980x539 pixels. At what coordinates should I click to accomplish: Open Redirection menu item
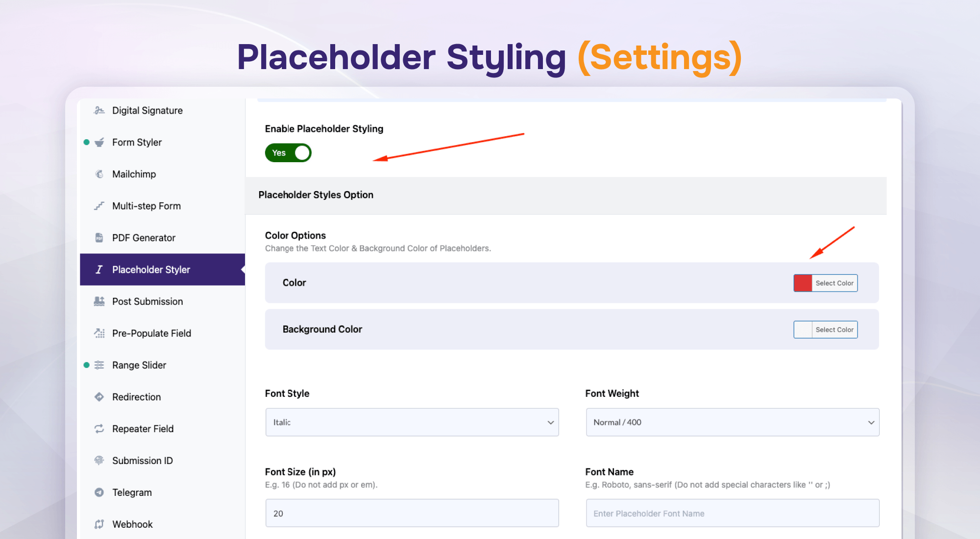pos(163,397)
